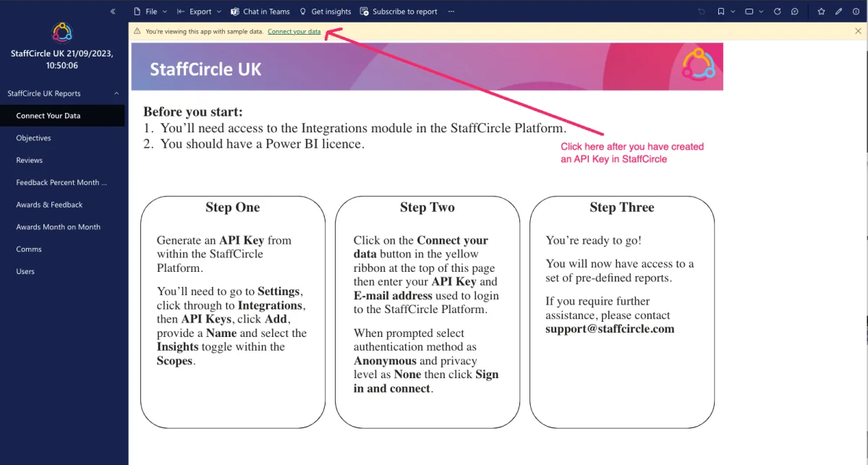This screenshot has height=465, width=868.
Task: Dismiss the yellow sample data banner
Action: 858,32
